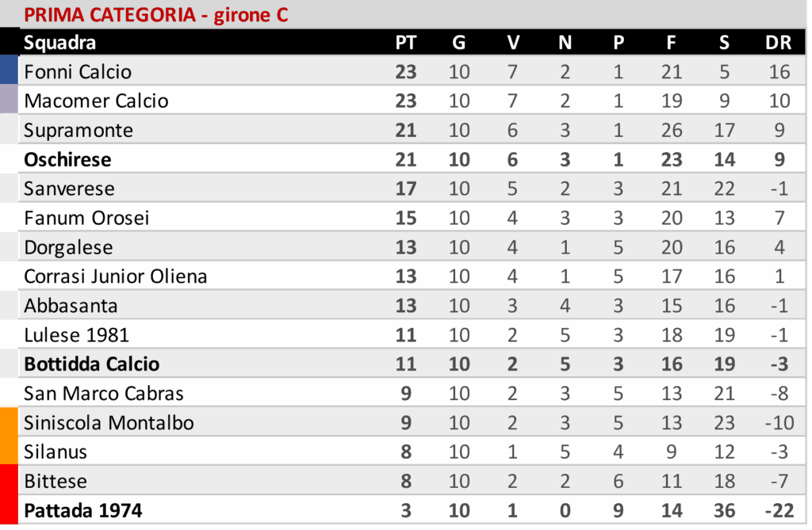Click the orange marker beside Siniscola Montalbo
The image size is (812, 530).
pyautogui.click(x=9, y=423)
